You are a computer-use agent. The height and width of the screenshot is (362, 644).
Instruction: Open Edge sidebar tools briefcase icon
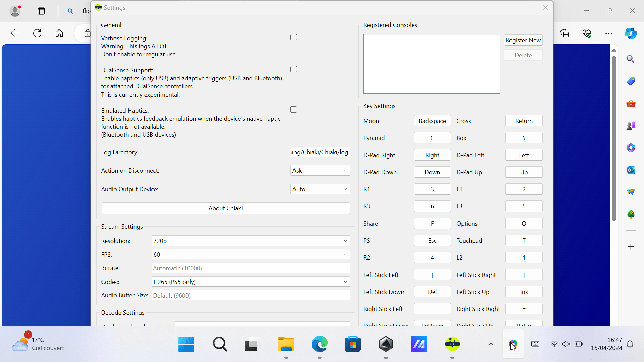click(x=631, y=104)
